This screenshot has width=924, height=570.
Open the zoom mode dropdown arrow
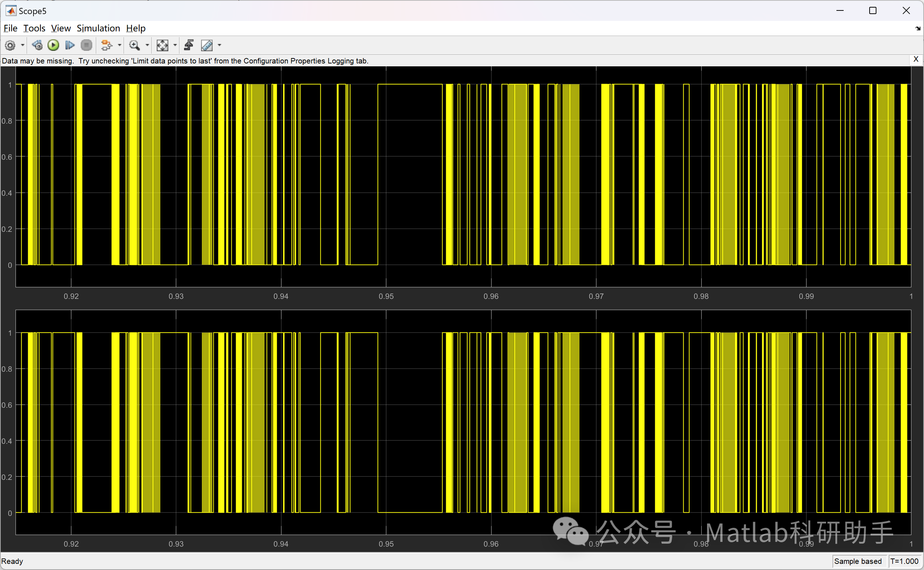tap(147, 45)
